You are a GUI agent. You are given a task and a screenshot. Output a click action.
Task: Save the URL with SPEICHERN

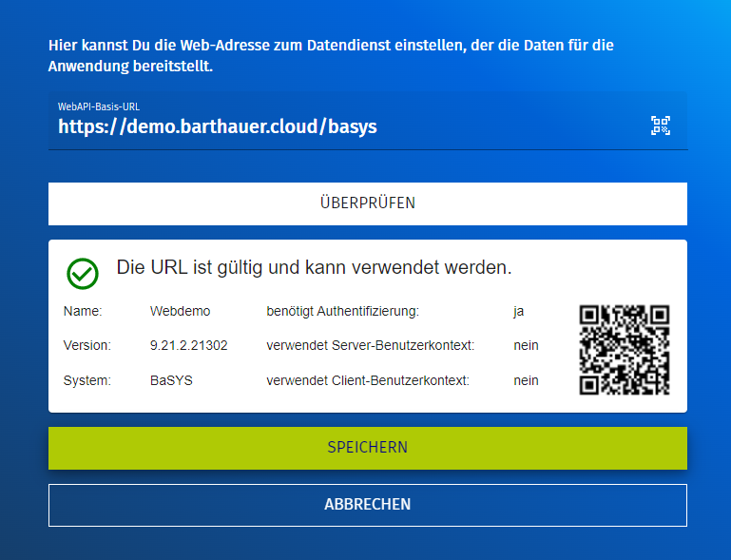367,448
